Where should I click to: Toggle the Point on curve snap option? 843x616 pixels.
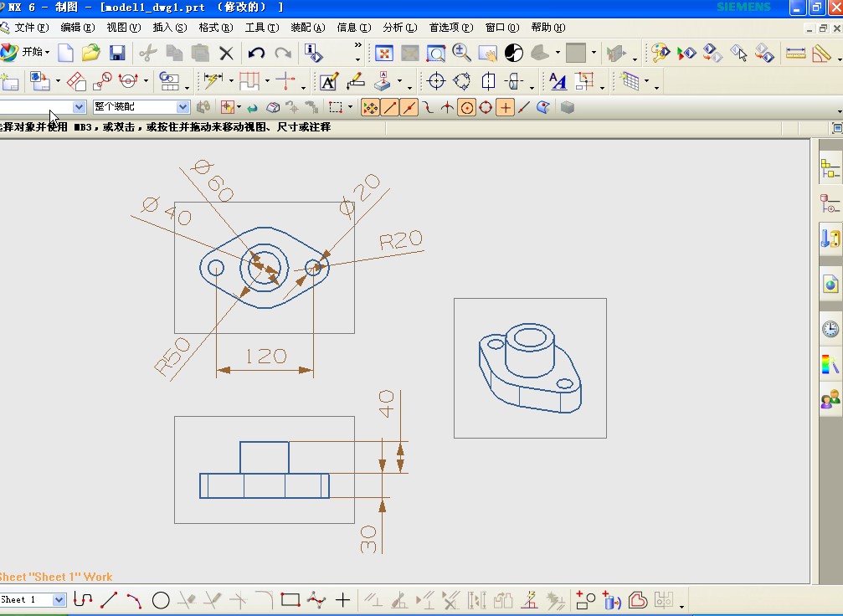pyautogui.click(x=524, y=107)
